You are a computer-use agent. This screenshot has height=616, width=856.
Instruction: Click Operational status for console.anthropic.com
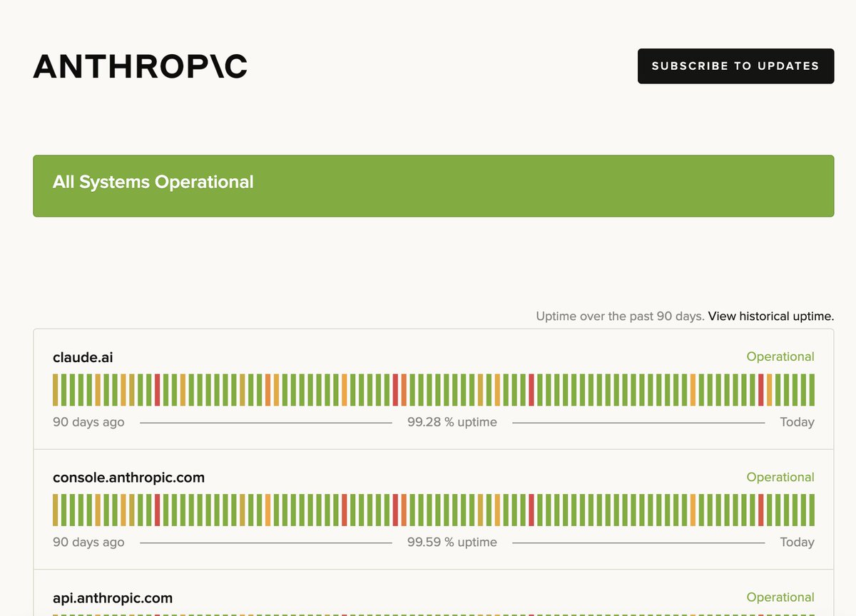pos(780,477)
